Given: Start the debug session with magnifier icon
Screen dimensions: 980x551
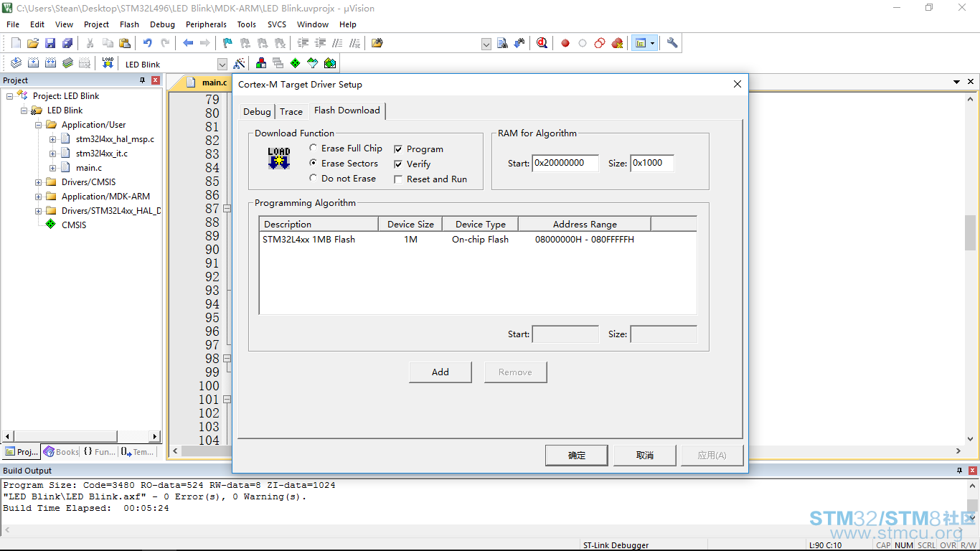Looking at the screenshot, I should [x=542, y=43].
